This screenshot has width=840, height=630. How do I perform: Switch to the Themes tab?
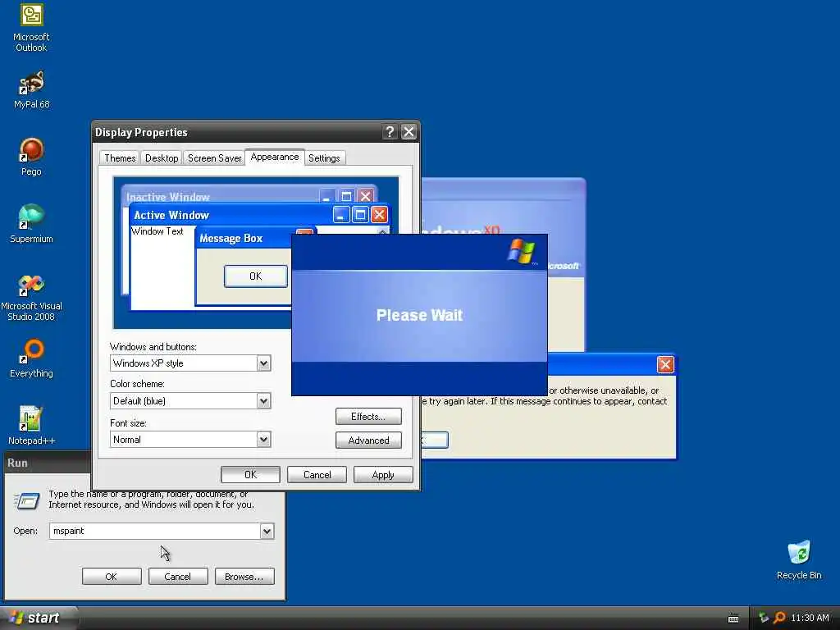coord(120,158)
